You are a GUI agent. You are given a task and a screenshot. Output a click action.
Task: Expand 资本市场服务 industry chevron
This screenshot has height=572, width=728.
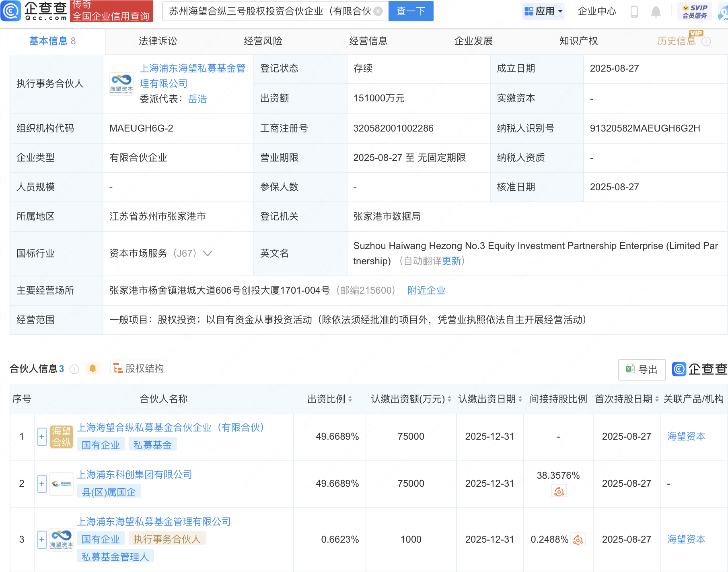(207, 253)
